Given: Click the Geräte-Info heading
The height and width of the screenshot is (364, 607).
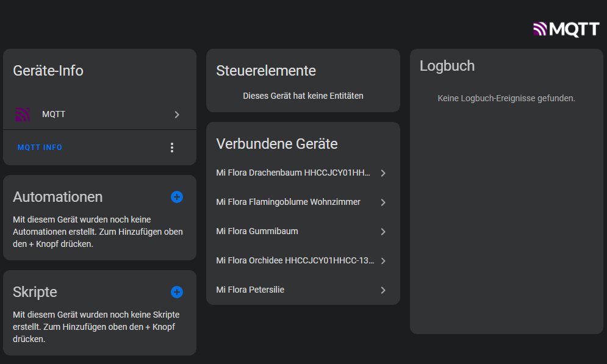Looking at the screenshot, I should click(x=48, y=71).
